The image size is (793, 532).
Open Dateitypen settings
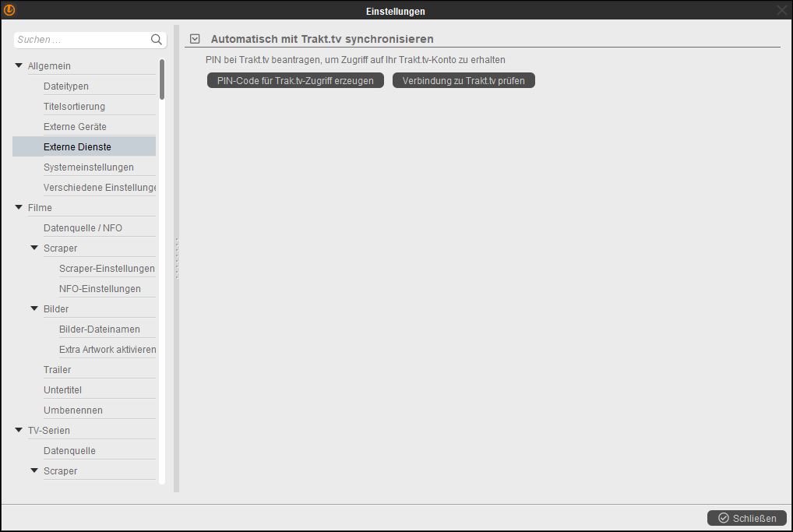tap(65, 86)
